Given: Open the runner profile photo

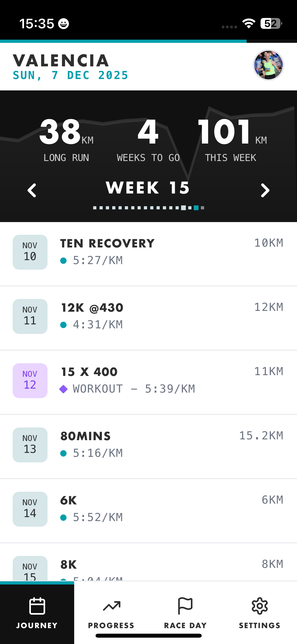Looking at the screenshot, I should (268, 65).
